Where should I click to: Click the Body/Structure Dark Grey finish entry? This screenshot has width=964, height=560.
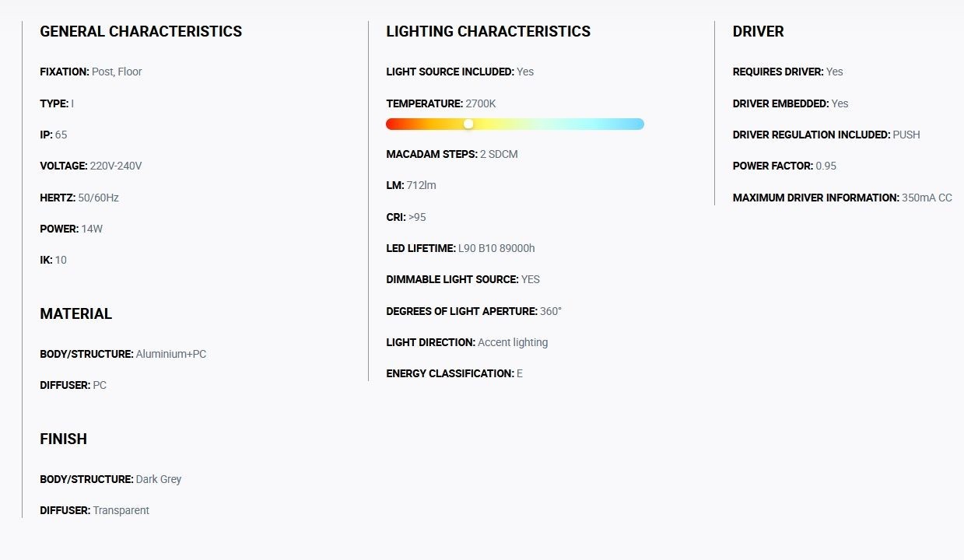click(110, 479)
